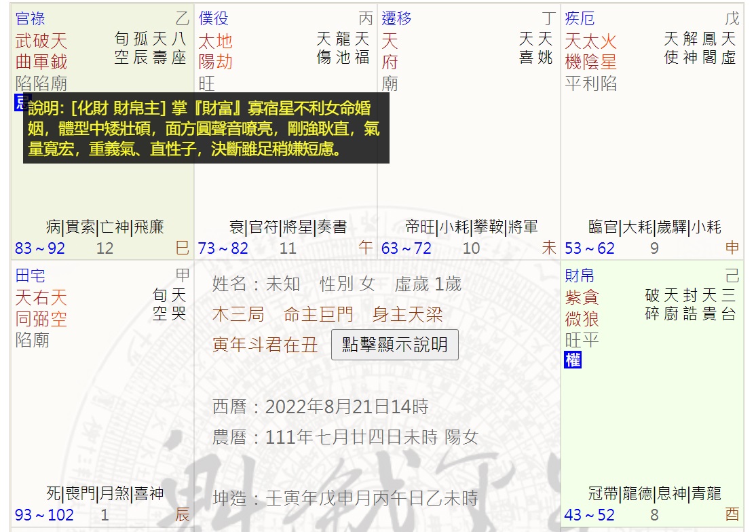The width and height of the screenshot is (756, 532).
Task: Click the 財帛 palace title
Action: [580, 275]
